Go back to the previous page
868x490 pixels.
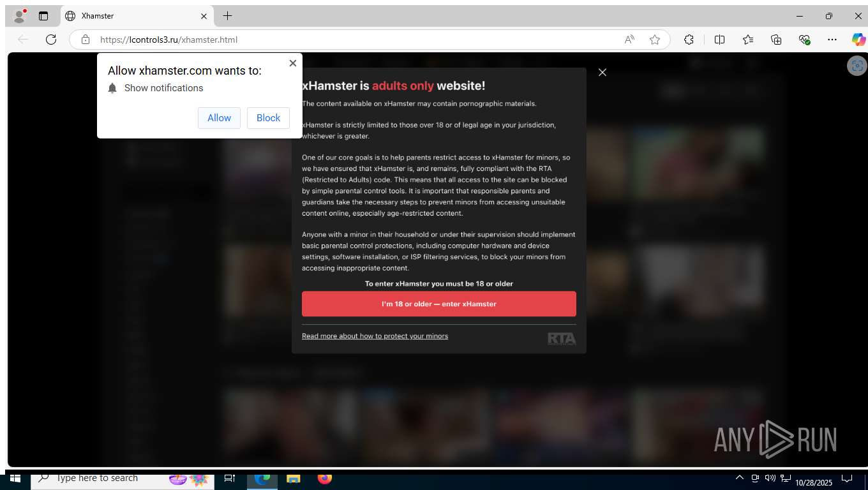pyautogui.click(x=23, y=40)
